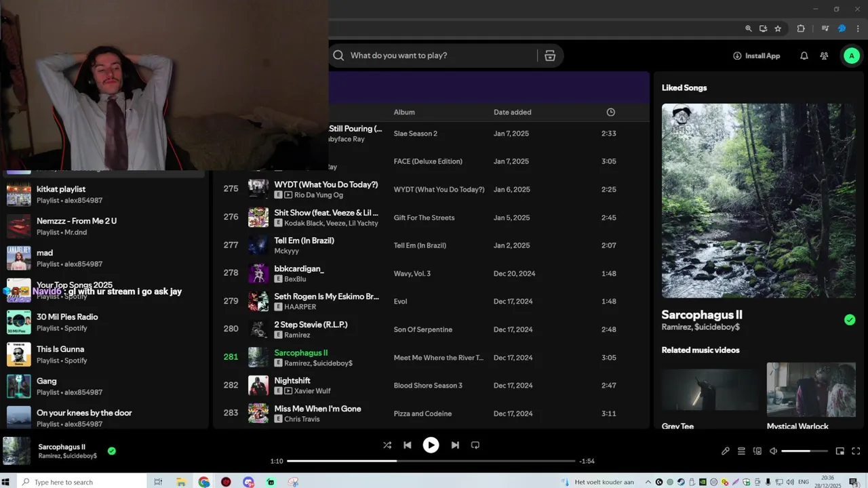Open the Gang playlist
Image resolution: width=868 pixels, height=488 pixels.
(x=105, y=386)
